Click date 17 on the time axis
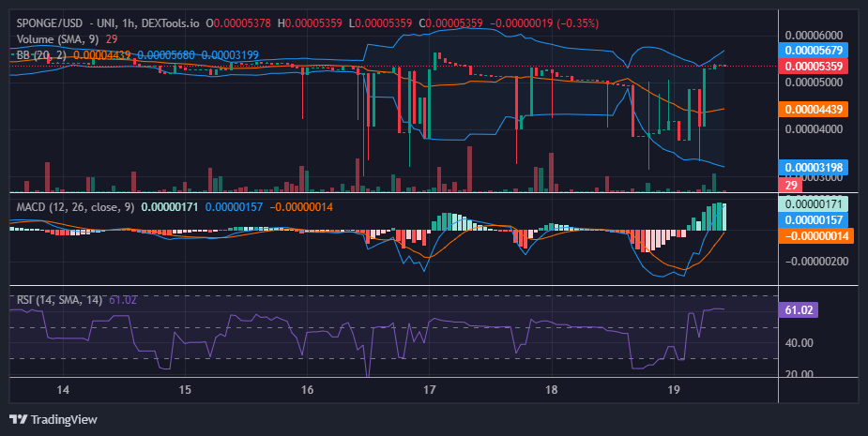Image resolution: width=868 pixels, height=436 pixels. (x=429, y=389)
